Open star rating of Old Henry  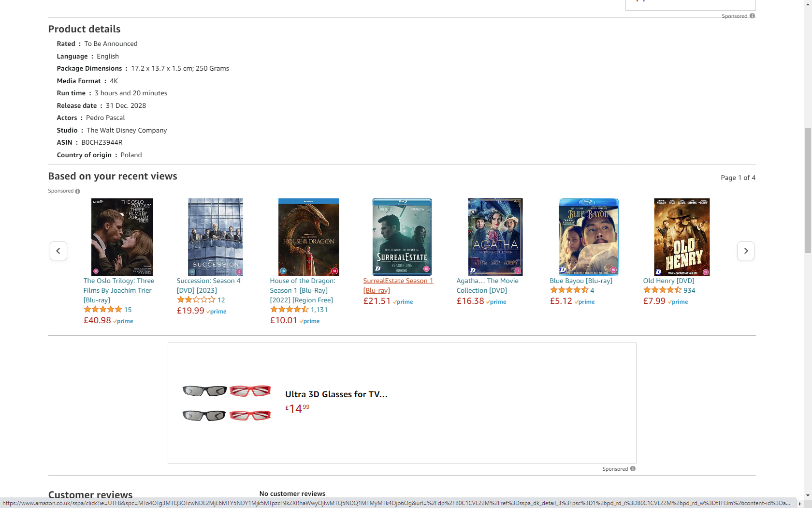point(663,290)
